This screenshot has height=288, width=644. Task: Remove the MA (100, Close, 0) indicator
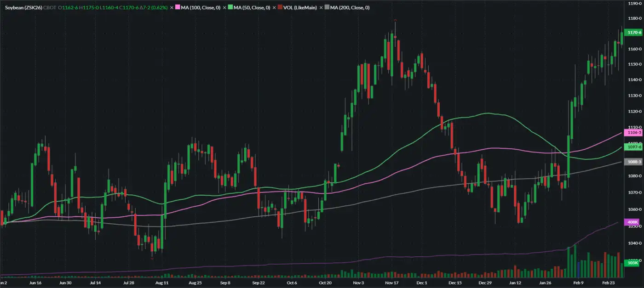pyautogui.click(x=172, y=8)
